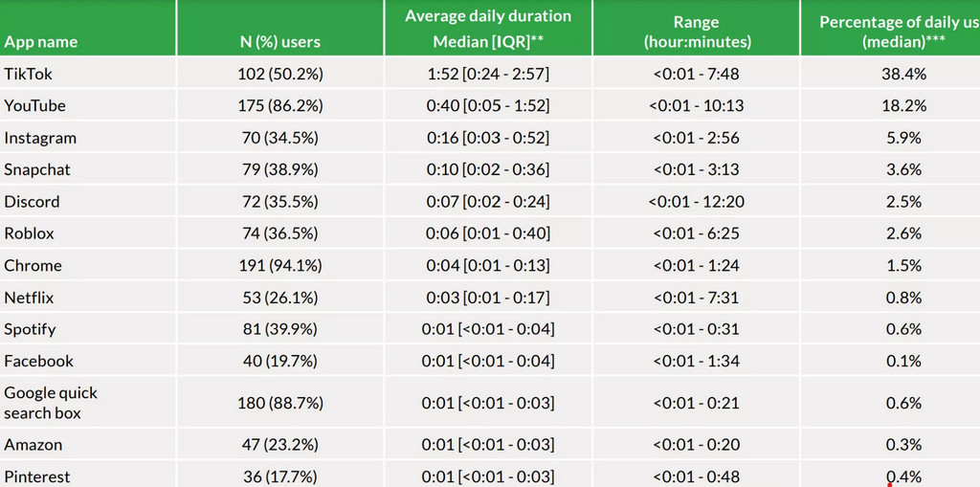Click the "Google quick search box" cell
The image size is (980, 487).
(51, 403)
